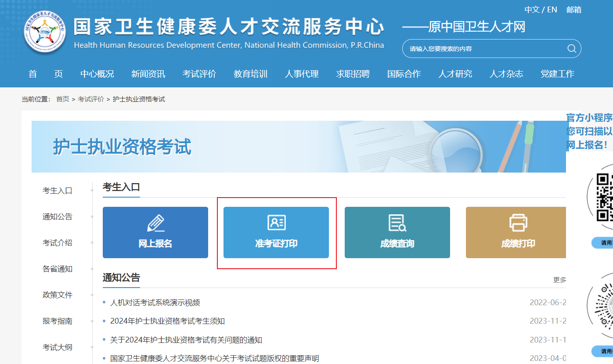Screen dimensions: 613x364
Task: Select 通知公告 in left sidebar
Action: [58, 216]
